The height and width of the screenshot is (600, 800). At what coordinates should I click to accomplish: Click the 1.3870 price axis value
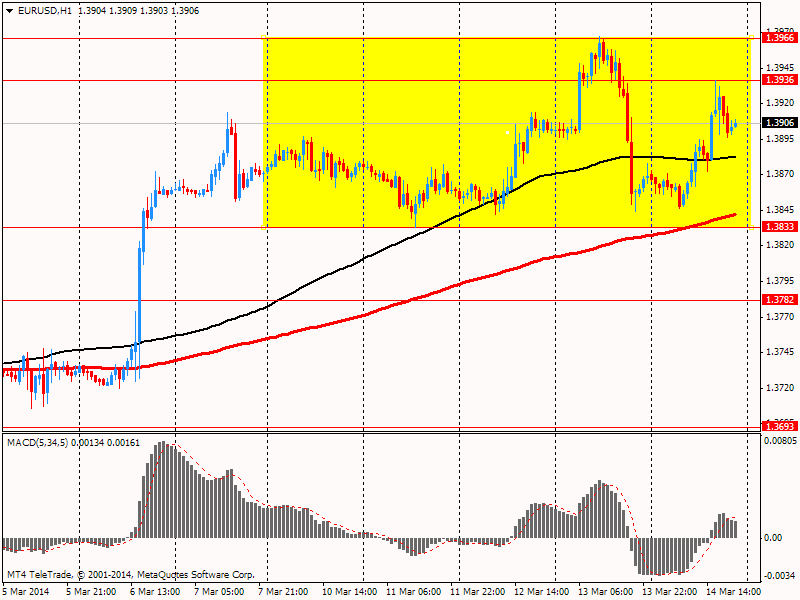pyautogui.click(x=780, y=174)
